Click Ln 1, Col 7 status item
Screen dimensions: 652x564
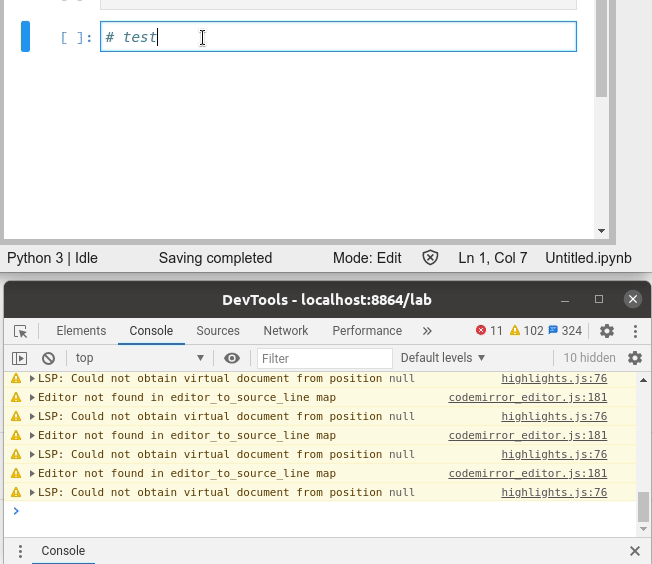(493, 258)
